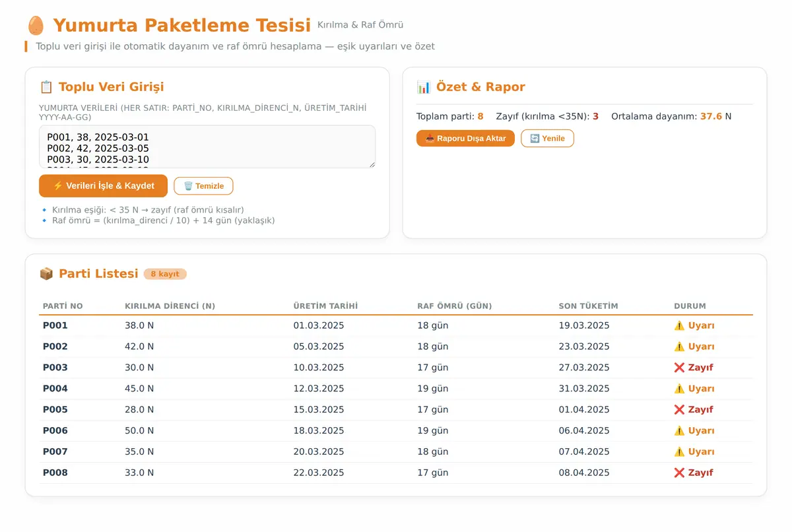
Task: Click the egg logo icon in header
Action: pos(36,26)
